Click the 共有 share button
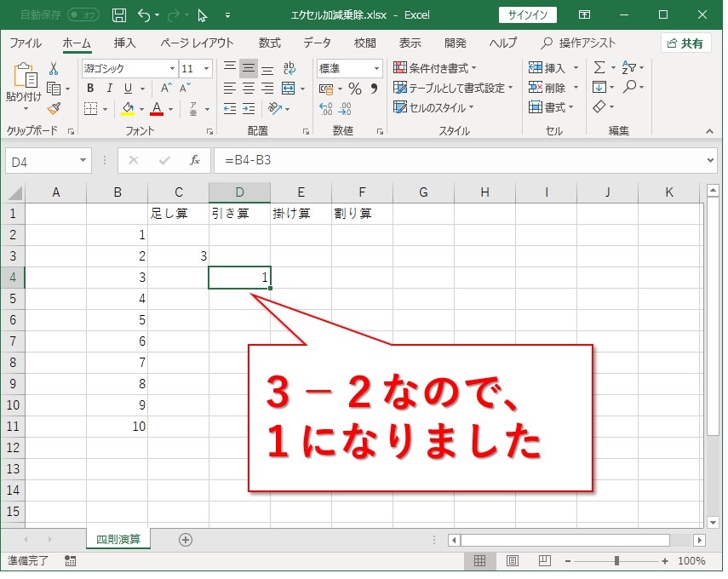Image resolution: width=728 pixels, height=579 pixels. pos(685,43)
